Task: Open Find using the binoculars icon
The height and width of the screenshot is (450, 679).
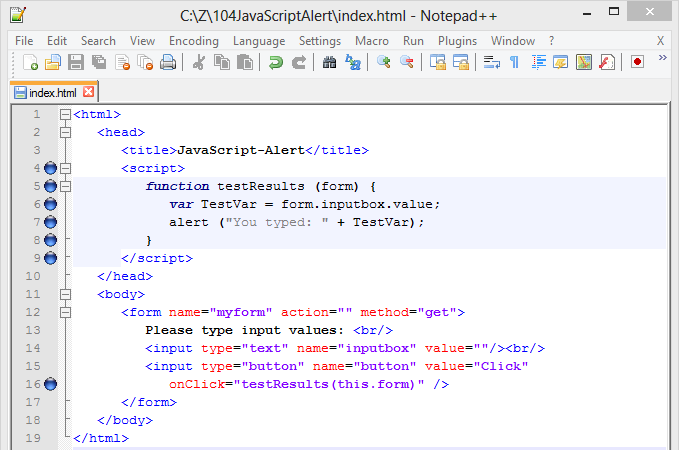Action: click(330, 62)
